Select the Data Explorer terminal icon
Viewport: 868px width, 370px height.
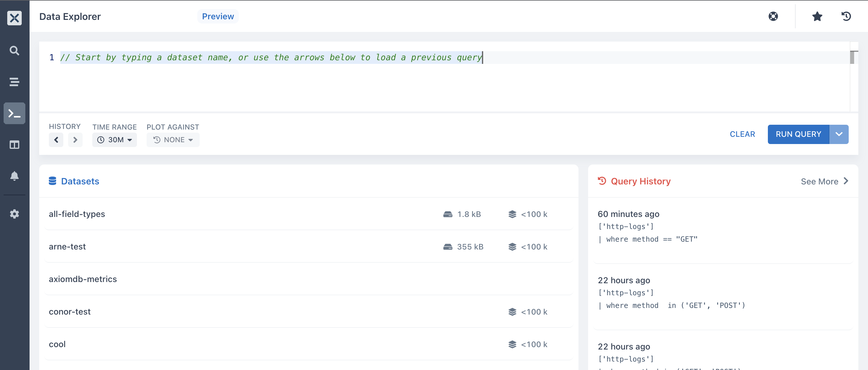[x=14, y=114]
